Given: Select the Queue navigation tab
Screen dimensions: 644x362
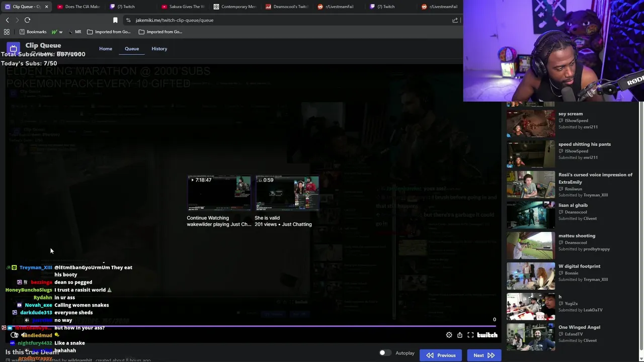Looking at the screenshot, I should pyautogui.click(x=132, y=49).
